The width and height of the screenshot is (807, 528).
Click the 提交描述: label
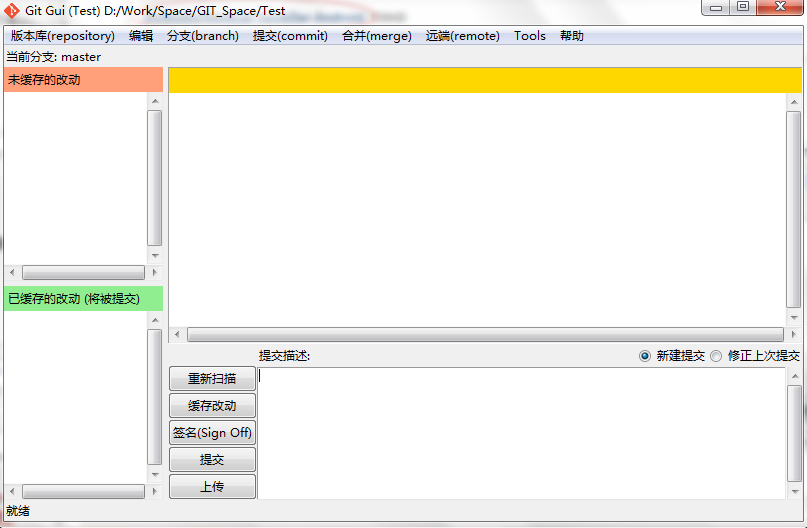click(284, 356)
